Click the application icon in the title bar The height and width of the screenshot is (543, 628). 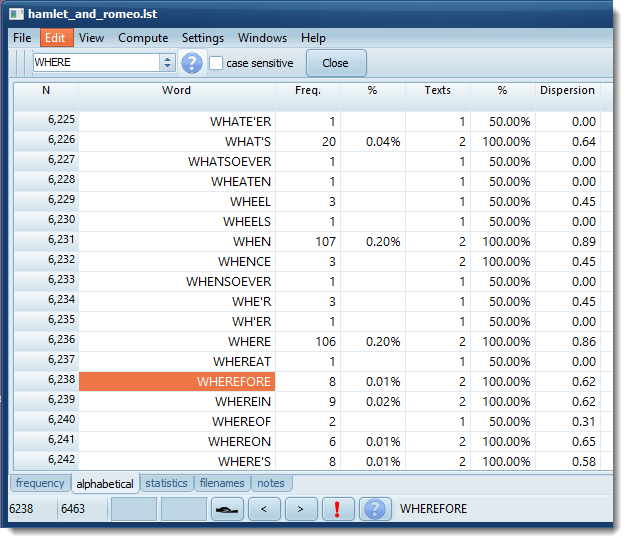coord(17,14)
